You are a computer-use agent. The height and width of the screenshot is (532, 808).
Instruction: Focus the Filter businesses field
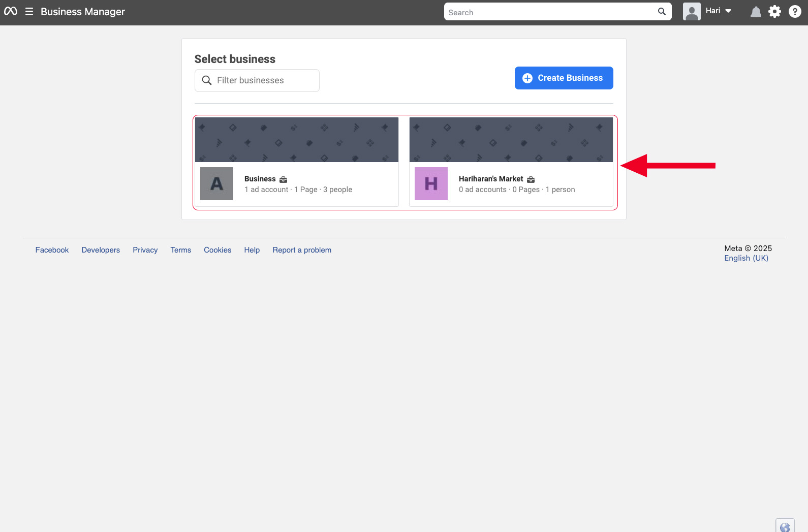tap(257, 80)
